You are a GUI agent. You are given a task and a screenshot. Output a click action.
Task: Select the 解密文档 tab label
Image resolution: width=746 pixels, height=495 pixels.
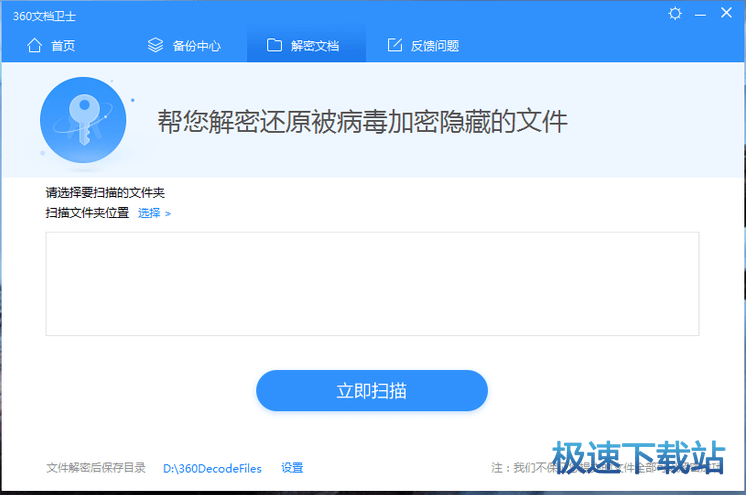(x=315, y=46)
